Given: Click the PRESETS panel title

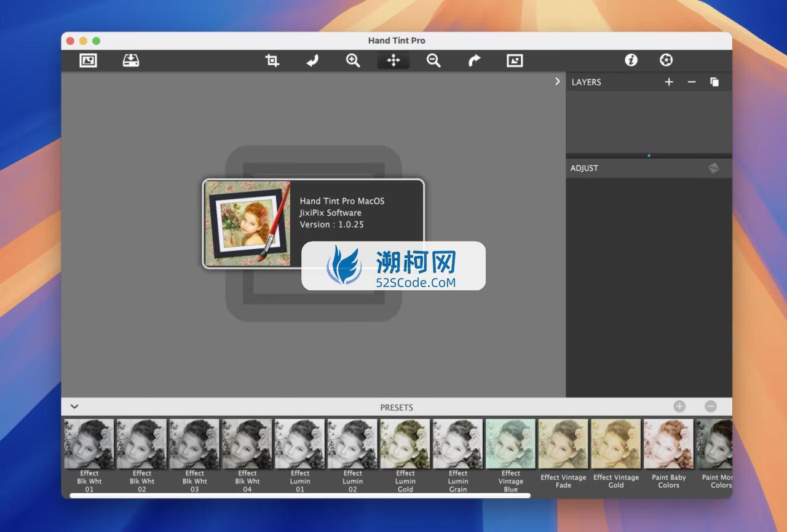Looking at the screenshot, I should tap(397, 407).
